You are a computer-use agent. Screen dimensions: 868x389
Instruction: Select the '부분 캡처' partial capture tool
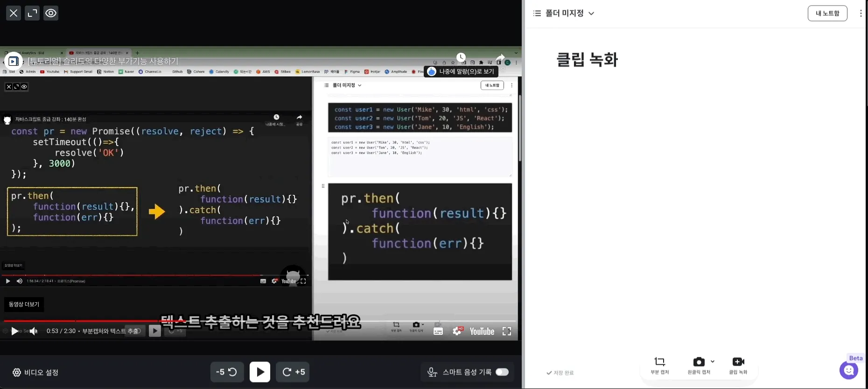660,365
